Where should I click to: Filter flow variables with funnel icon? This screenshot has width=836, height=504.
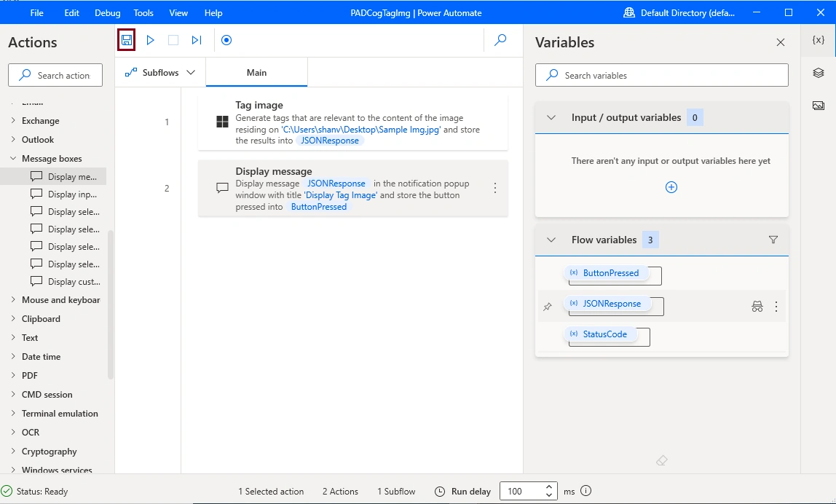pyautogui.click(x=773, y=240)
